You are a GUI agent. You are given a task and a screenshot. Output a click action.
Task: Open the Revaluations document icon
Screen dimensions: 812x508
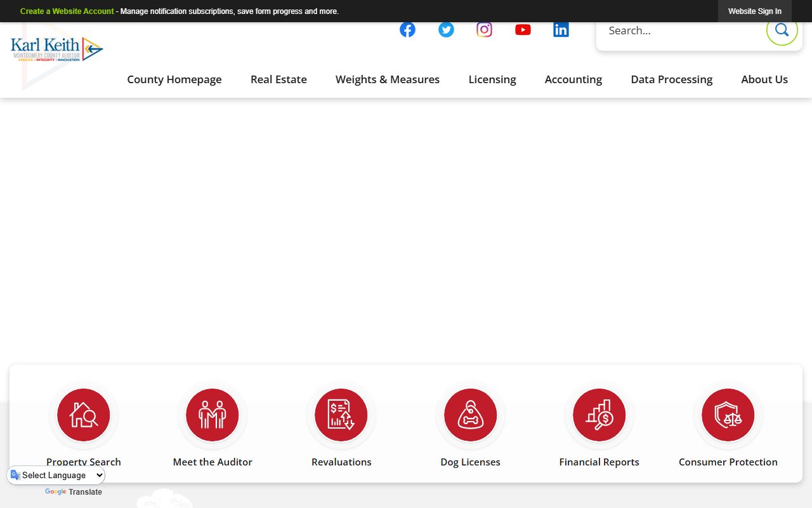(341, 415)
